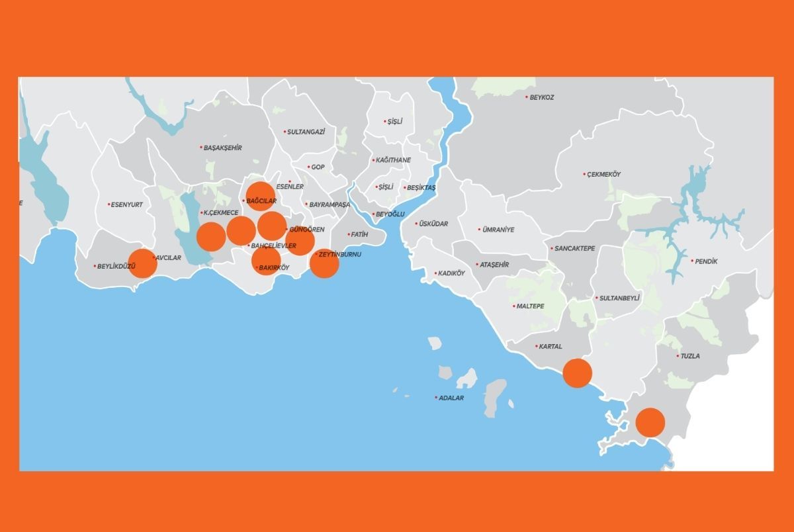Click the MALTEPE district label
Screen dimensions: 794x532
530,306
